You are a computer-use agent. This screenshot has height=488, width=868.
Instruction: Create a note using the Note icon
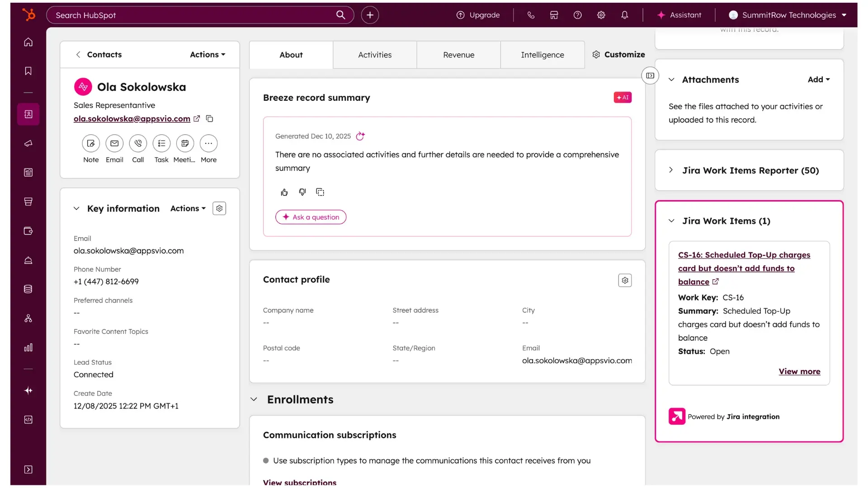90,144
